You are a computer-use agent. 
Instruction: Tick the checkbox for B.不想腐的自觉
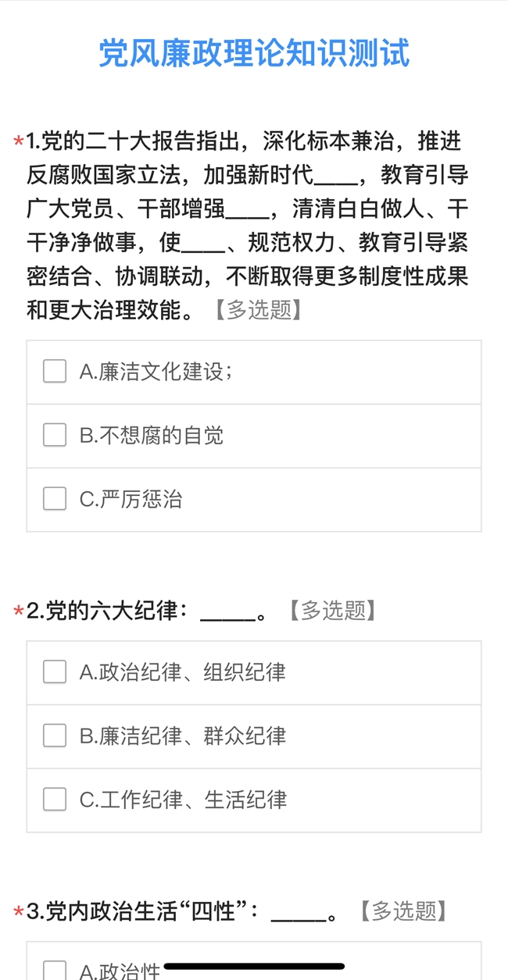coord(55,435)
